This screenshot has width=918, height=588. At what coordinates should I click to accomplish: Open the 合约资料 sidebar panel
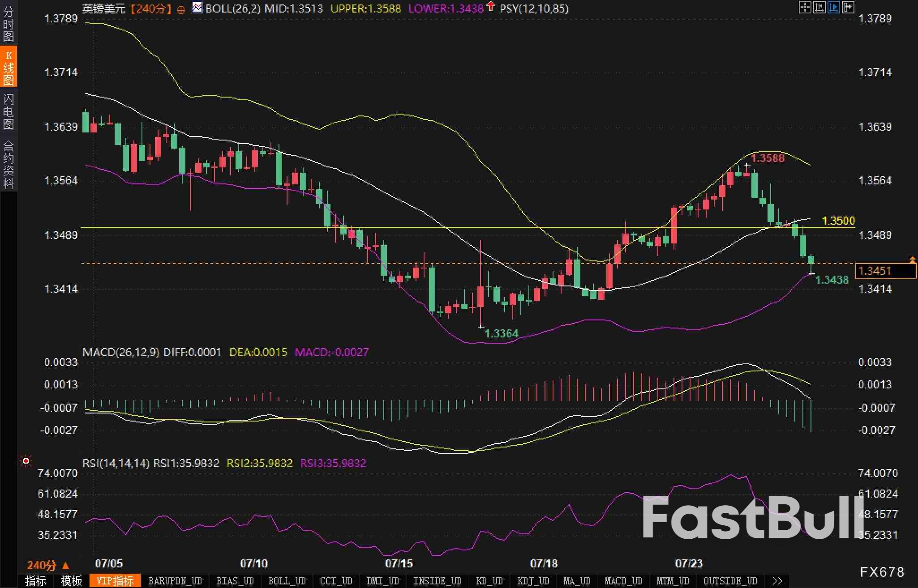(8, 164)
